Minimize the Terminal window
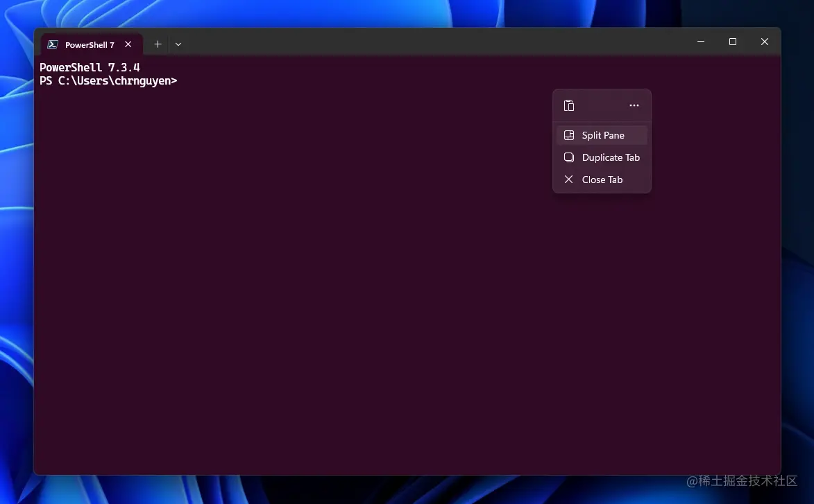Viewport: 814px width, 504px height. [701, 42]
